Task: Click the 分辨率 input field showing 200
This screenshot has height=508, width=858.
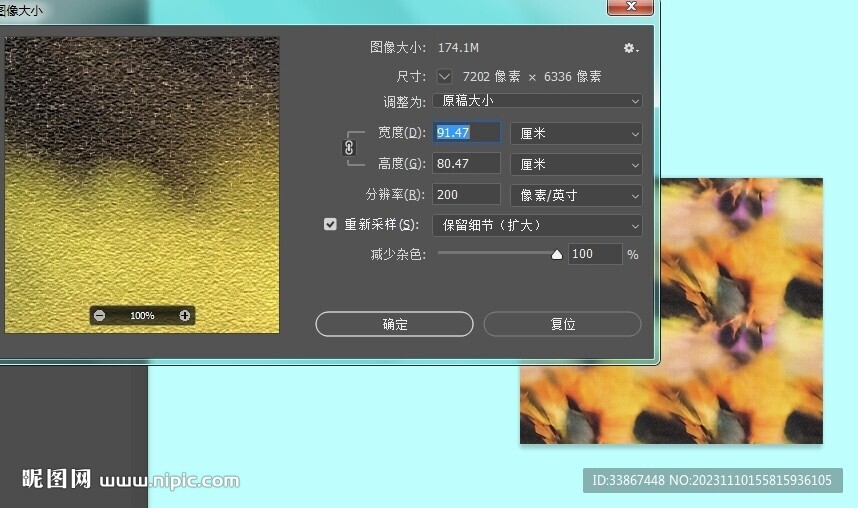Action: pos(466,194)
